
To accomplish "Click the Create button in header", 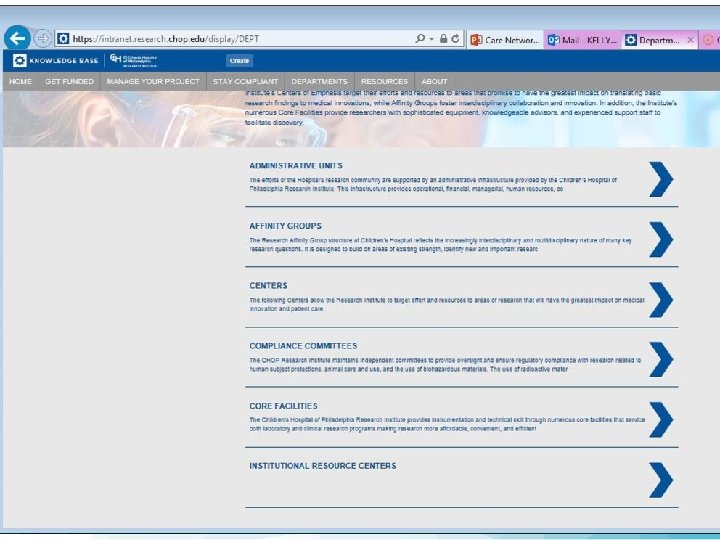I will (239, 61).
